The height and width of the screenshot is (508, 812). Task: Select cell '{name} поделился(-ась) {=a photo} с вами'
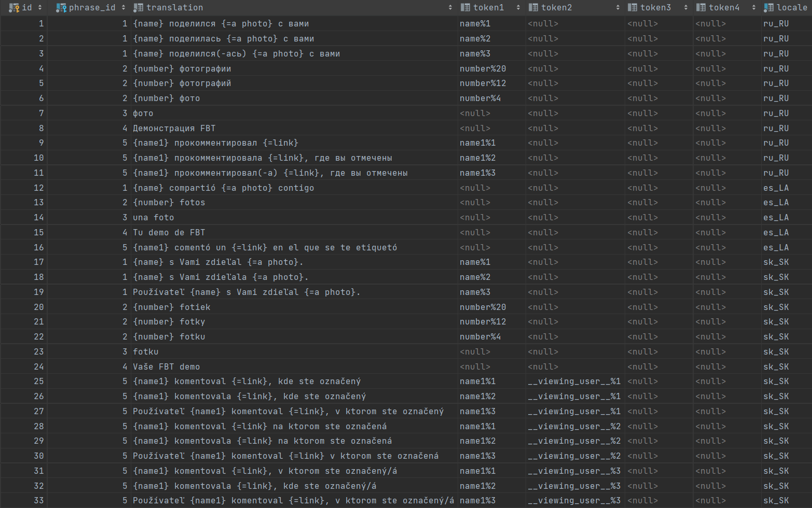tap(294, 54)
